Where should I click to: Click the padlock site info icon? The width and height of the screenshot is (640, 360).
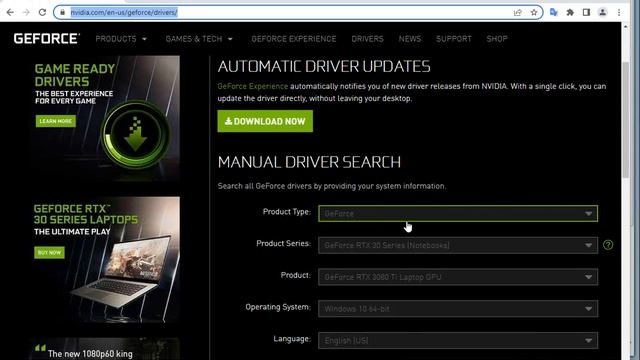pos(62,12)
